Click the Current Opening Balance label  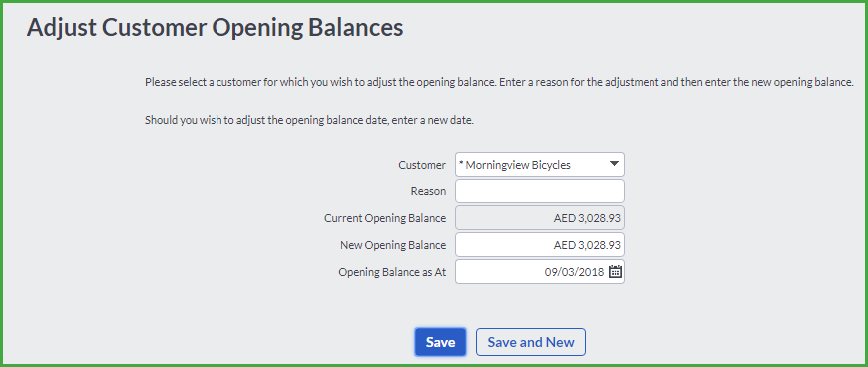click(x=385, y=218)
